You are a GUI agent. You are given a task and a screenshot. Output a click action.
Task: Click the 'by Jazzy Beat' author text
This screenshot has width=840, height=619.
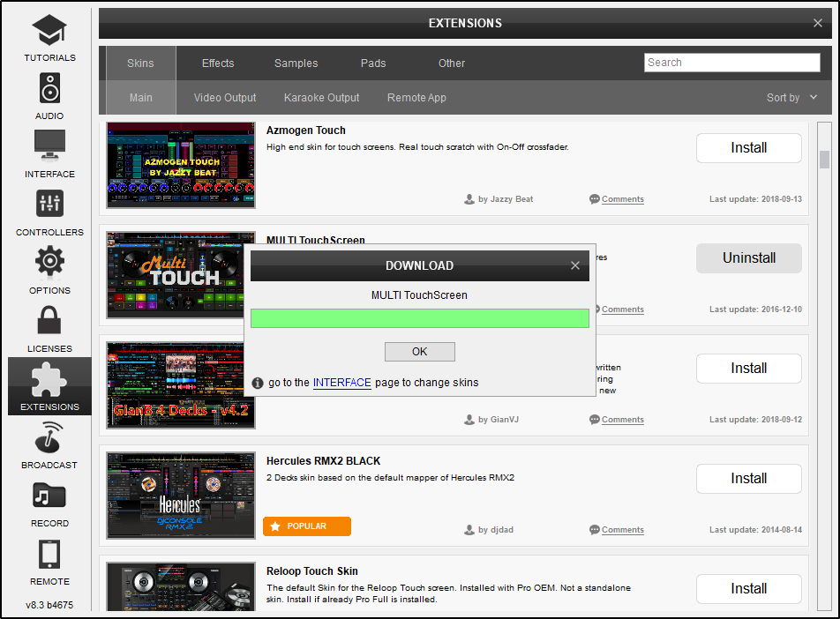tap(506, 199)
